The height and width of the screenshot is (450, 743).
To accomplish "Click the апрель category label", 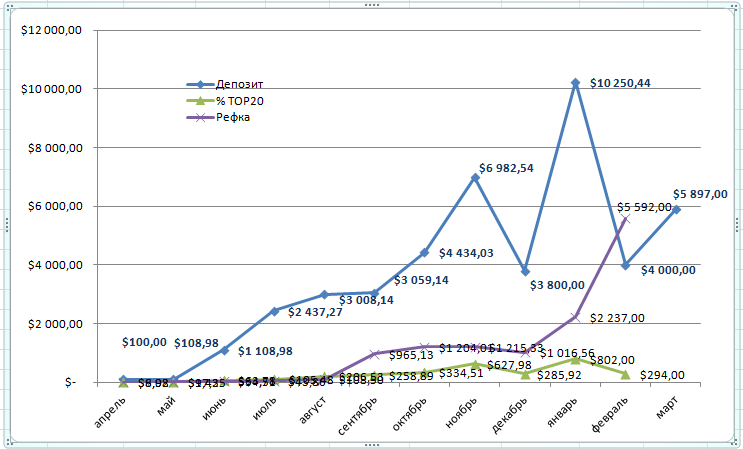I will click(x=111, y=411).
